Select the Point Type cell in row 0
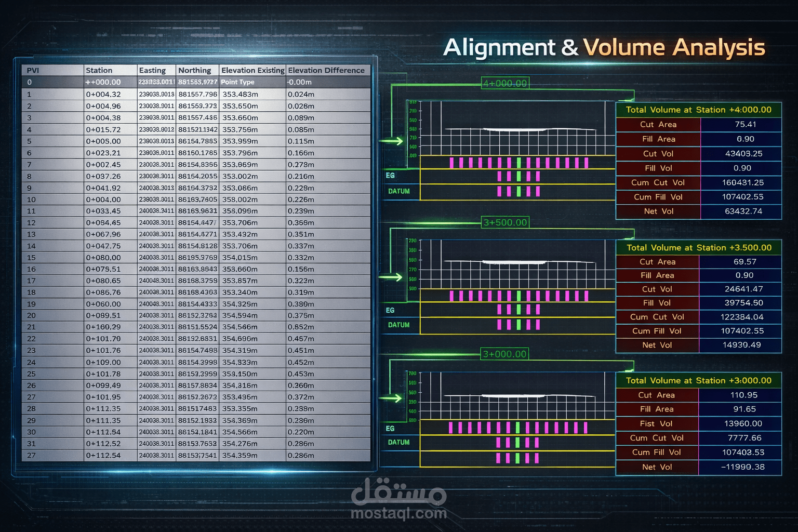The width and height of the screenshot is (798, 532). pyautogui.click(x=252, y=82)
